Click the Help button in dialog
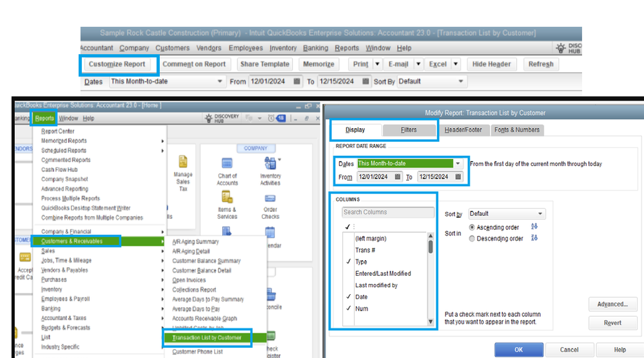This screenshot has height=358, width=644. [620, 350]
